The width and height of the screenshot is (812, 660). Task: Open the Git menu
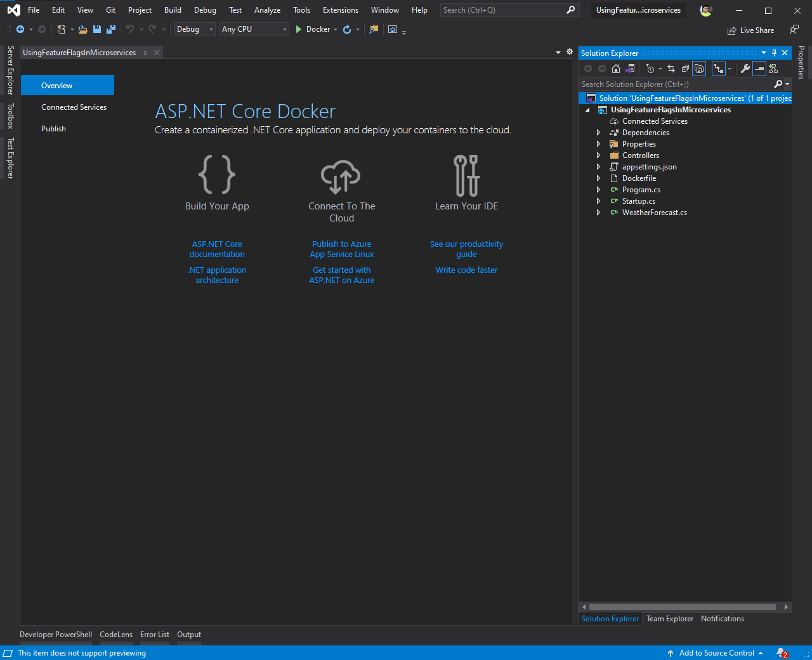110,10
